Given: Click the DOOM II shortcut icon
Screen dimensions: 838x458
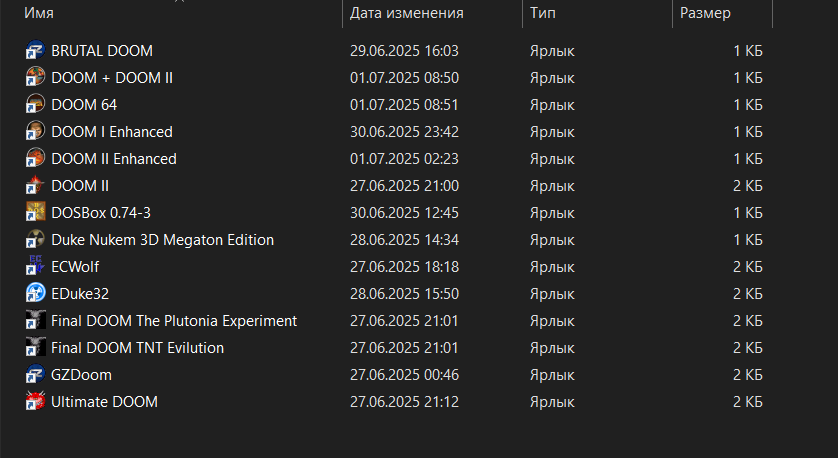Looking at the screenshot, I should [35, 185].
